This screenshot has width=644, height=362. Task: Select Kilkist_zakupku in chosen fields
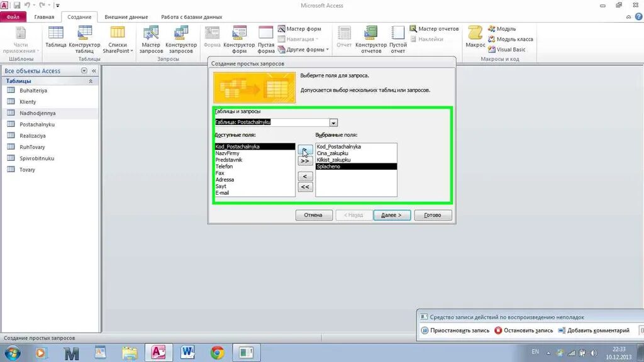click(x=356, y=160)
